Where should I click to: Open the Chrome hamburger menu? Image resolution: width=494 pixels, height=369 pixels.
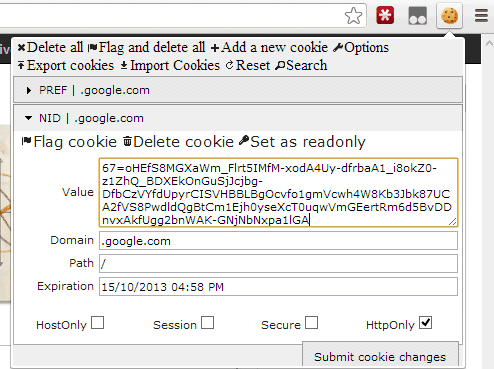(x=481, y=16)
